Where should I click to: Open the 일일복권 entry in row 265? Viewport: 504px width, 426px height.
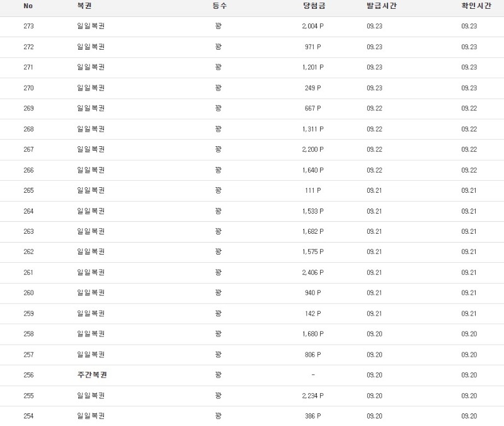[x=91, y=190]
